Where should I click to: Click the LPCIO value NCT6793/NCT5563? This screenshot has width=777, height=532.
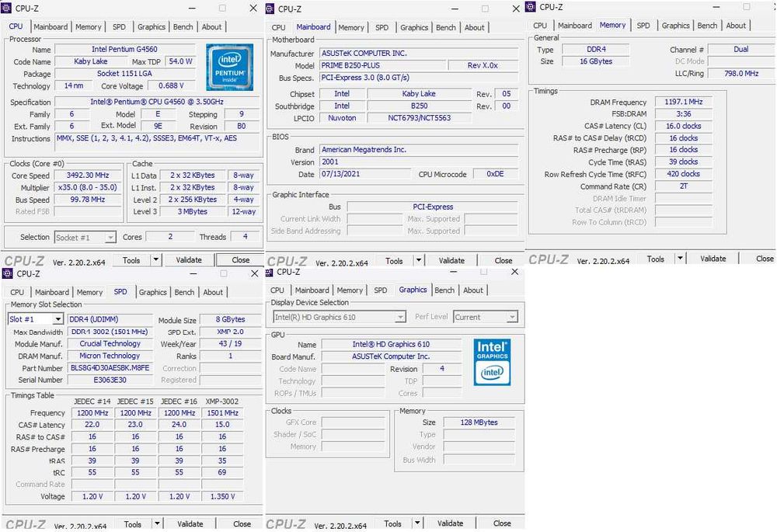click(420, 117)
